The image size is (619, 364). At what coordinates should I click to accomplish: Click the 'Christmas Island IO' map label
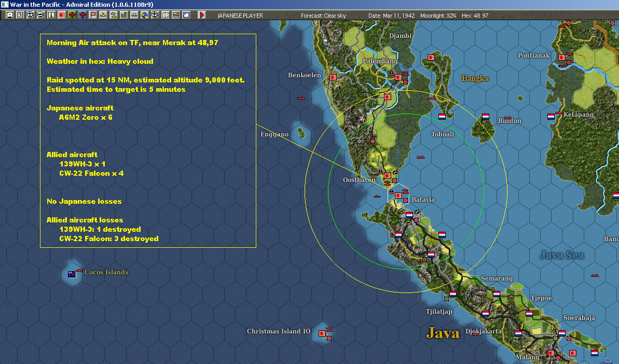(278, 331)
